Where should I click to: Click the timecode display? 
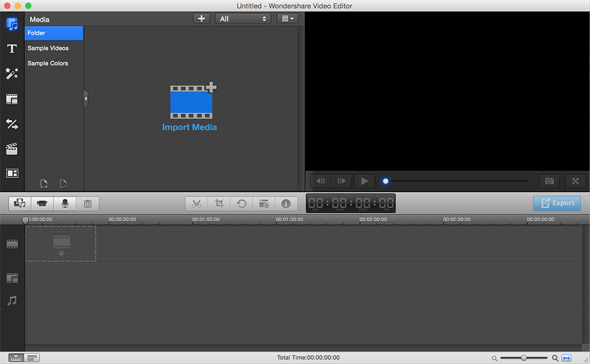tap(350, 204)
